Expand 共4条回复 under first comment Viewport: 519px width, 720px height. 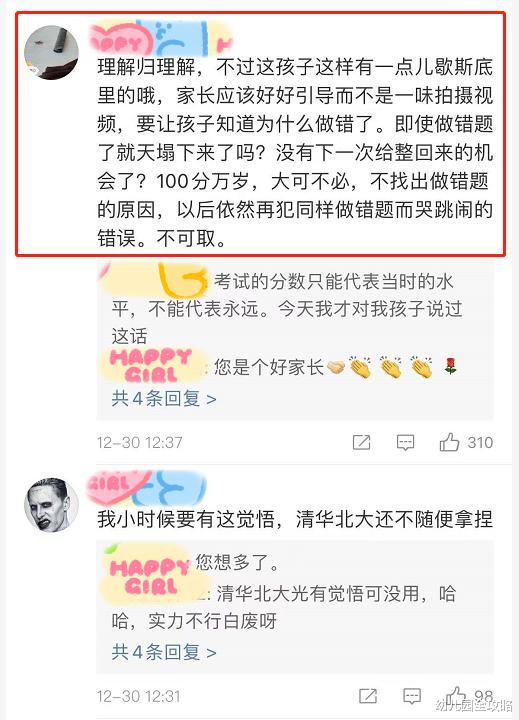click(x=164, y=399)
